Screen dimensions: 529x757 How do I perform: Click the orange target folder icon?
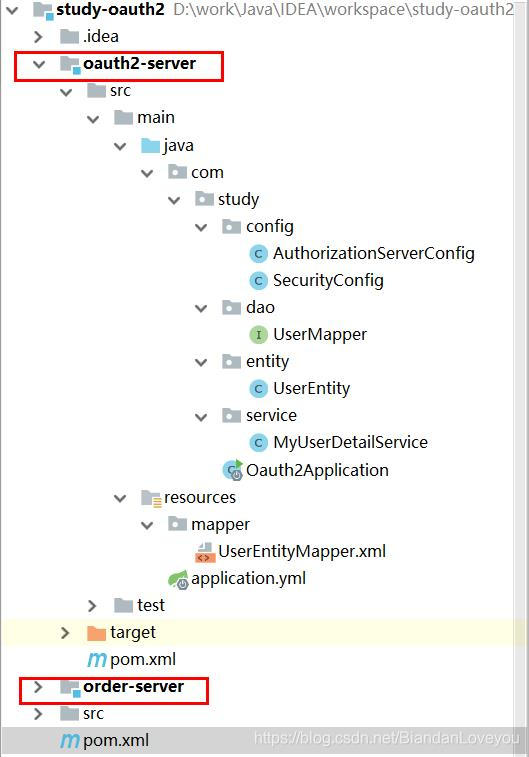pyautogui.click(x=96, y=633)
